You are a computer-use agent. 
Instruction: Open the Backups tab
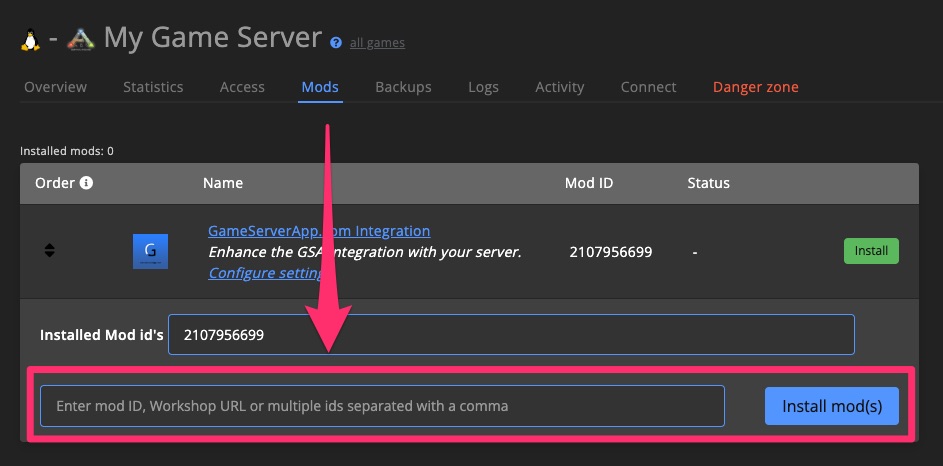click(x=404, y=87)
